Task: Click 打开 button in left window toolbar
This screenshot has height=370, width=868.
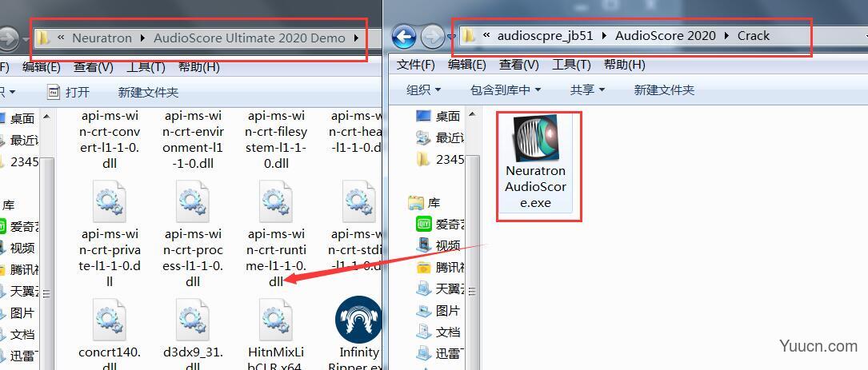Action: pyautogui.click(x=69, y=93)
